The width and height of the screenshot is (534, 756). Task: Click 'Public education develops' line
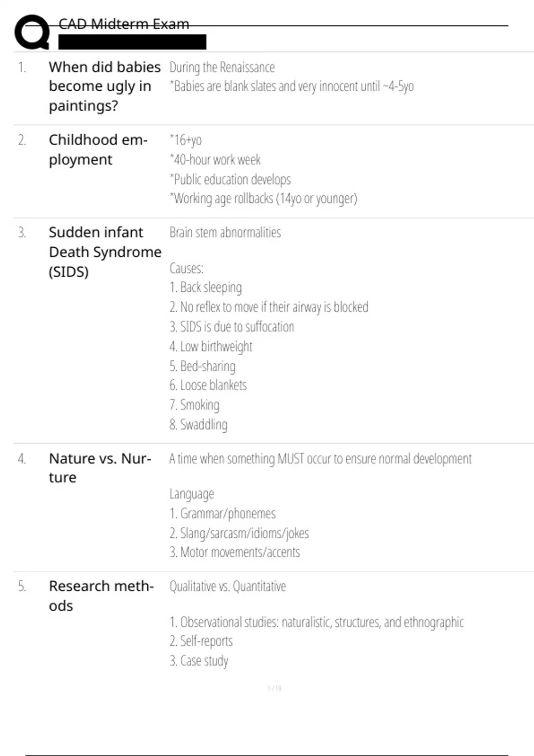231,179
